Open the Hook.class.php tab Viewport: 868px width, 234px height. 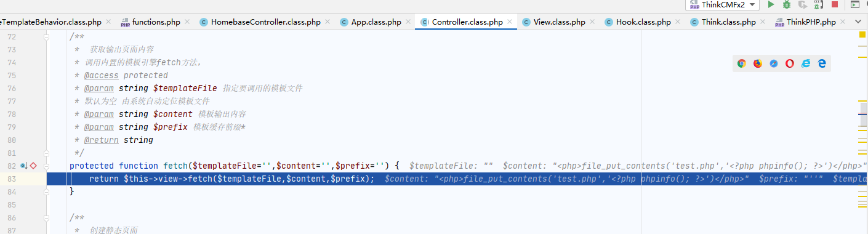click(x=643, y=22)
